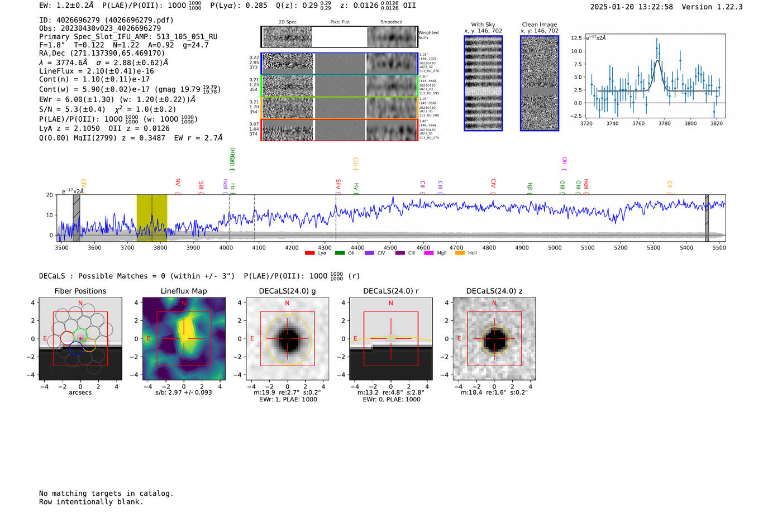
Task: Click the LineFlux = 2.10(±0.41)e-16 line
Action: pos(97,71)
